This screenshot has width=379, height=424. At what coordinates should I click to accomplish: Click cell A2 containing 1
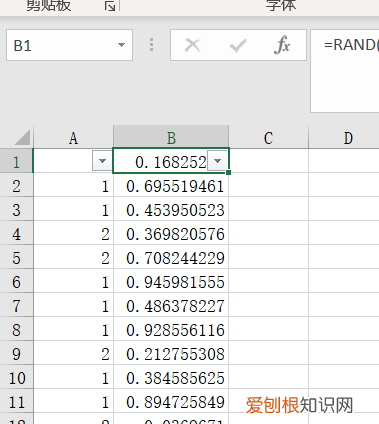click(73, 185)
